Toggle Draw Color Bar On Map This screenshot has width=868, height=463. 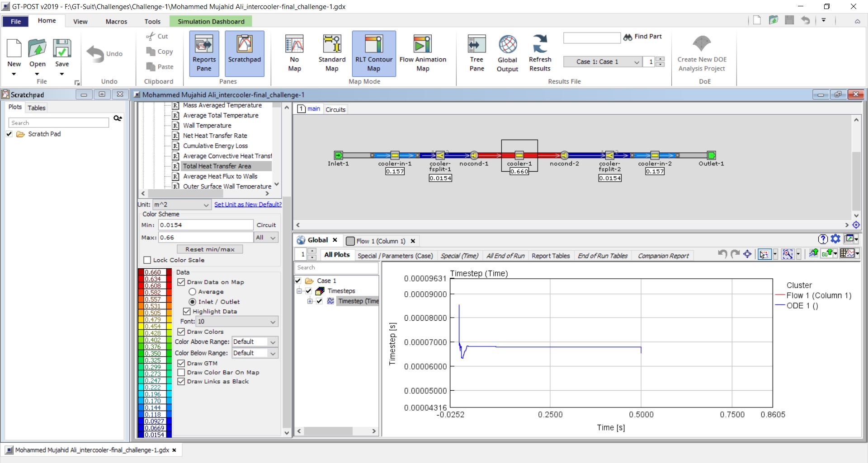click(182, 372)
